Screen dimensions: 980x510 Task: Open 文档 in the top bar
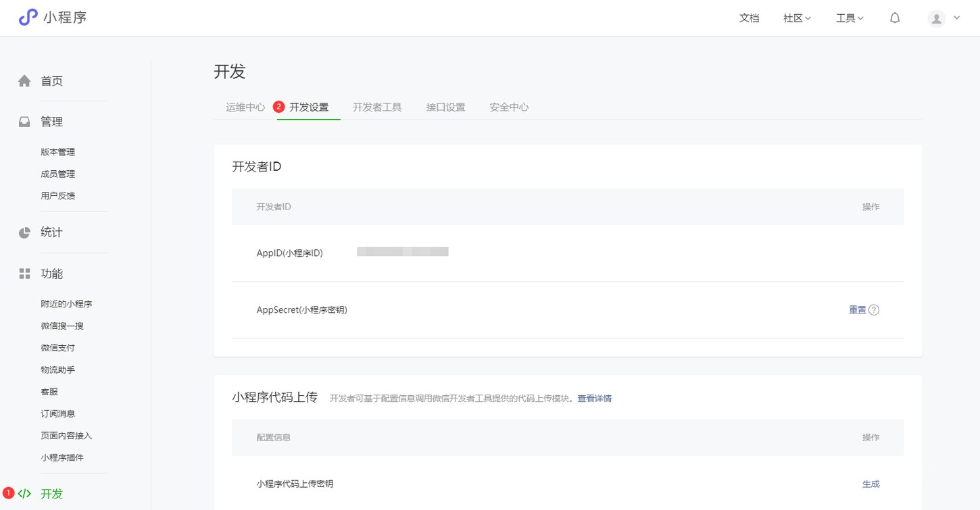click(750, 18)
